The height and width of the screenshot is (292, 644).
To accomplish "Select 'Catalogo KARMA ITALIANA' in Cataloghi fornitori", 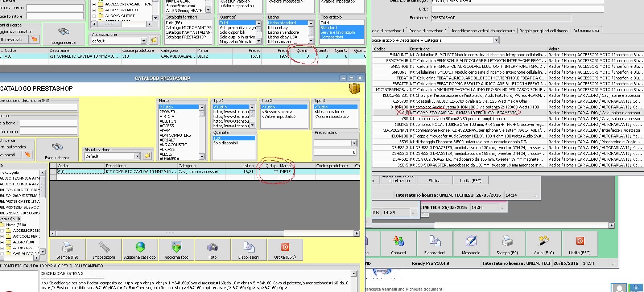I will [189, 32].
